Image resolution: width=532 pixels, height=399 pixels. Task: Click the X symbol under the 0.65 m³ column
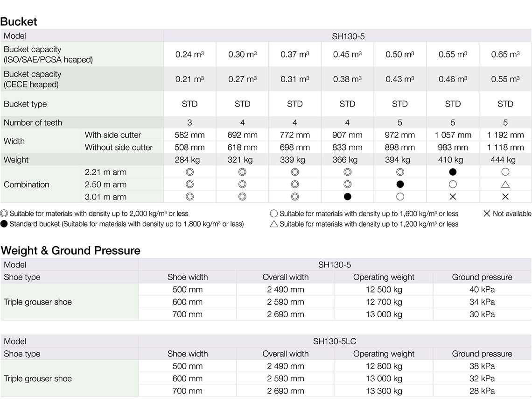(505, 197)
